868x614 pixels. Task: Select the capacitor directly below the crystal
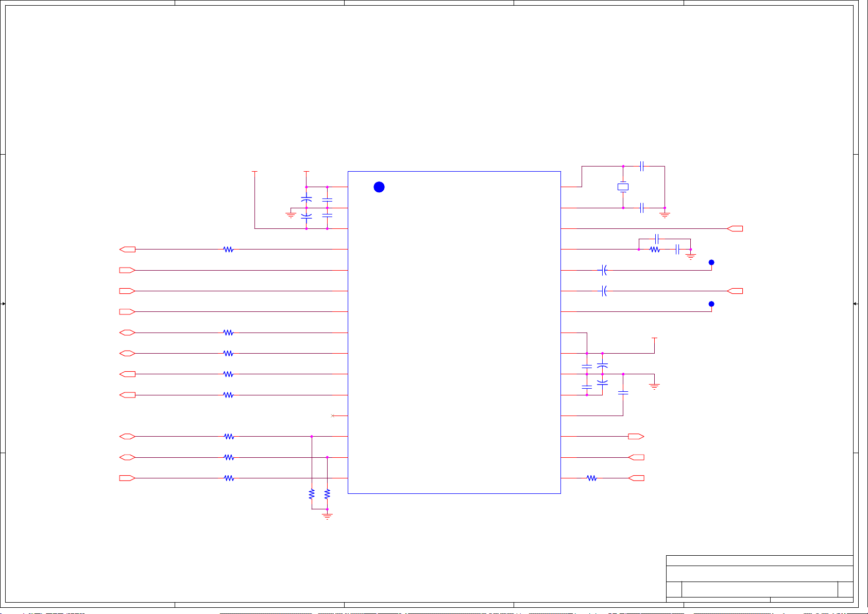click(x=642, y=208)
